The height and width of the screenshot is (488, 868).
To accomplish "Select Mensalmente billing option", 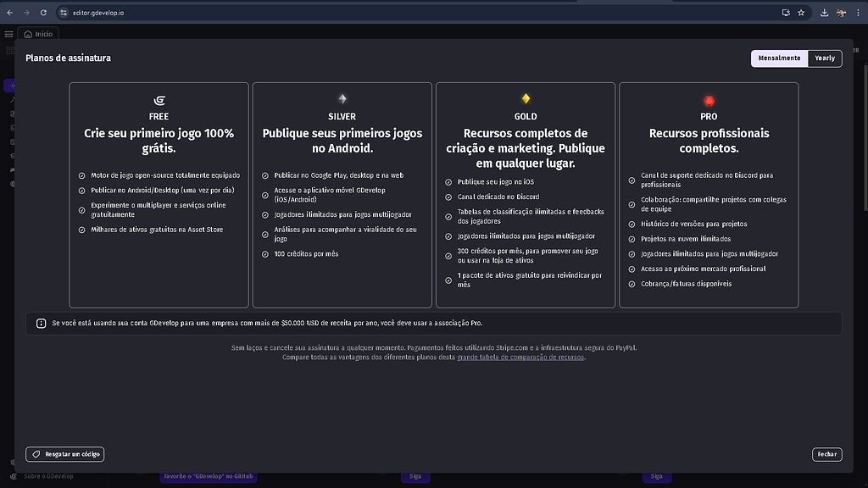I will coord(778,58).
